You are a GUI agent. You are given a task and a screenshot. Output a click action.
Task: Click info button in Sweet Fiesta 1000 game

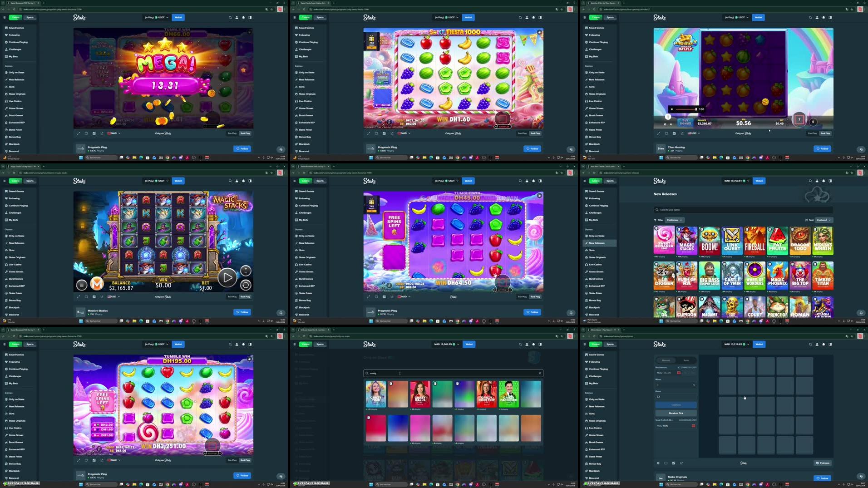coord(389,122)
